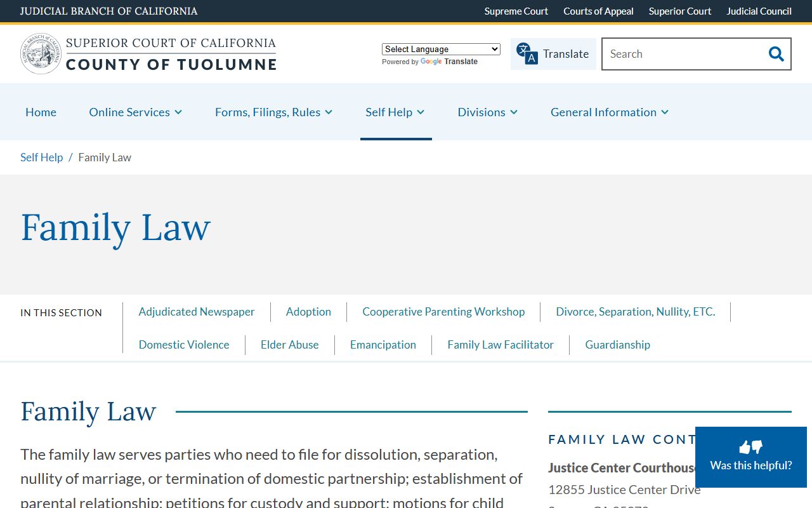This screenshot has width=812, height=508.
Task: Click County of Tuolumne site title
Action: tap(171, 64)
